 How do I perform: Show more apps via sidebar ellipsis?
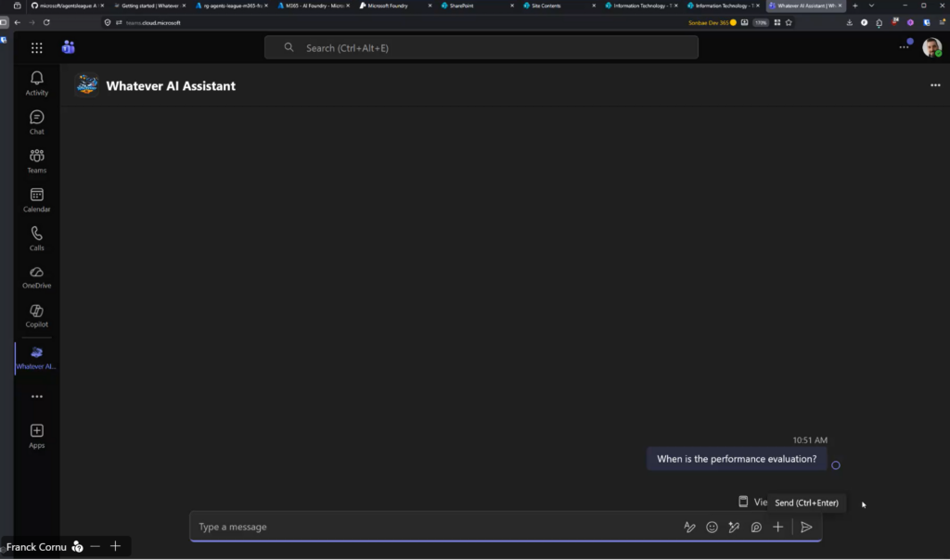[37, 397]
